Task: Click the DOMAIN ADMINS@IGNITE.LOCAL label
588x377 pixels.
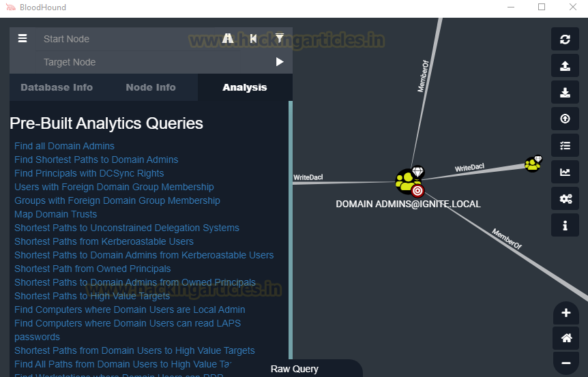Action: tap(408, 205)
